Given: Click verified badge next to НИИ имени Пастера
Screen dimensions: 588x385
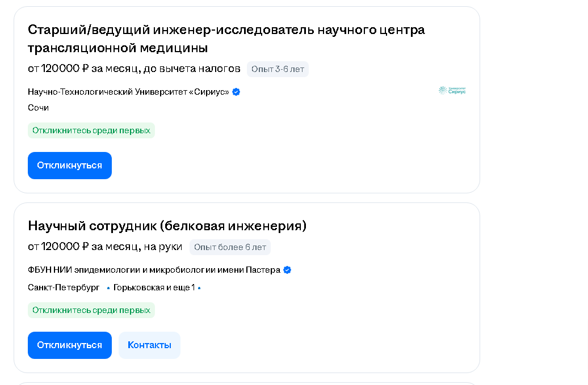Looking at the screenshot, I should [287, 270].
